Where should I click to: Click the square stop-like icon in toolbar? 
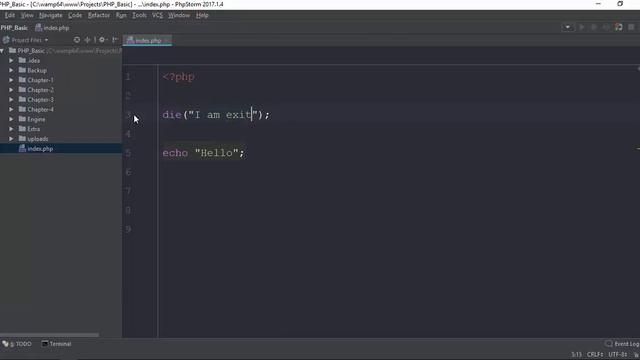[x=631, y=27]
